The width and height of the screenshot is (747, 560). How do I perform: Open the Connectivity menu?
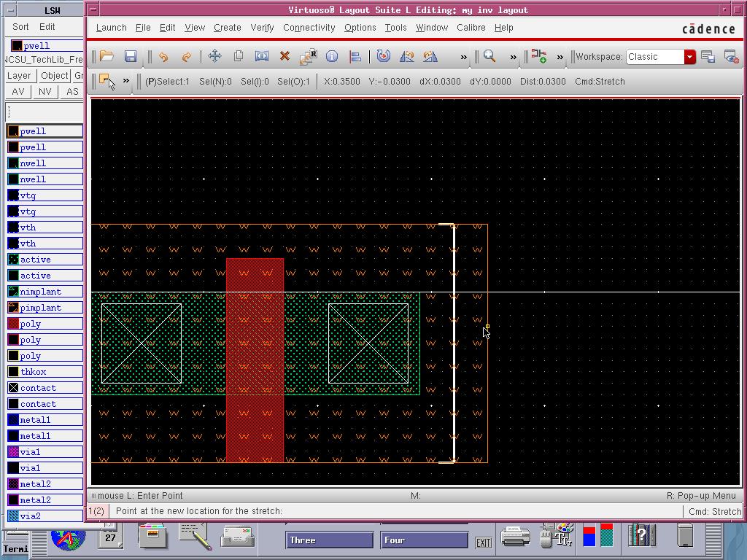point(309,28)
